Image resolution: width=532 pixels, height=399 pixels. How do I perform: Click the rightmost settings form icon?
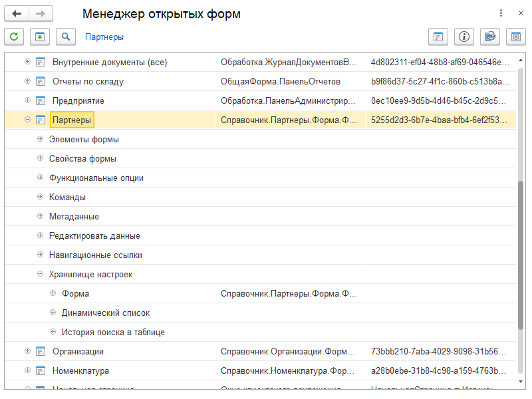516,37
